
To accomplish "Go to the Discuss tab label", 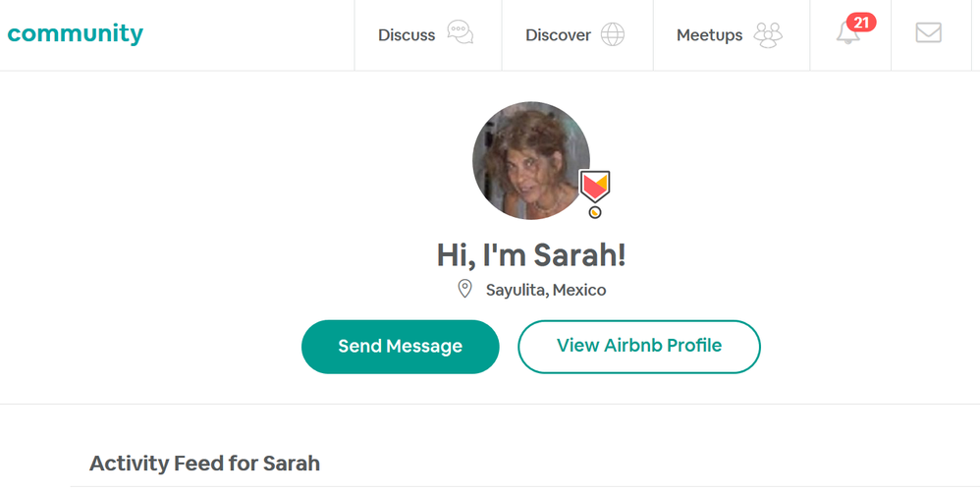I will [x=407, y=35].
